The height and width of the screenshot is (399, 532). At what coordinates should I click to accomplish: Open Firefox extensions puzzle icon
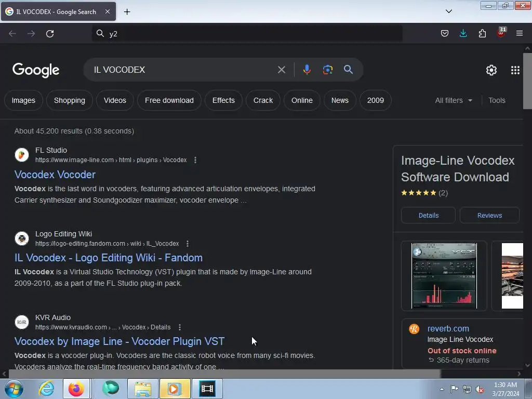482,33
